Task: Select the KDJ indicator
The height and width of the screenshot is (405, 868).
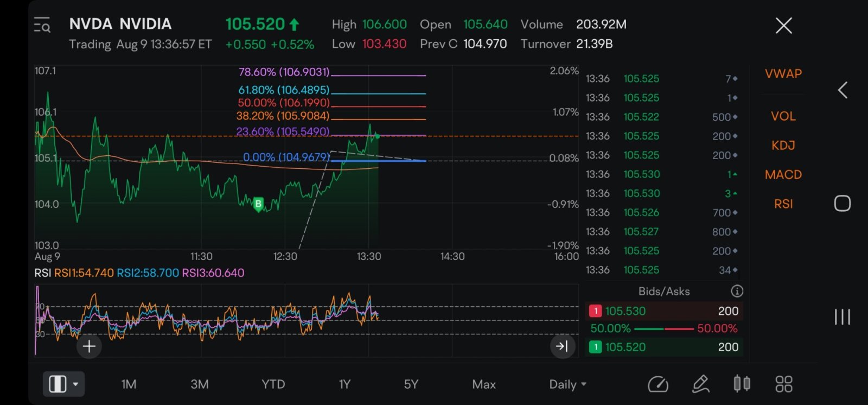Action: [783, 145]
